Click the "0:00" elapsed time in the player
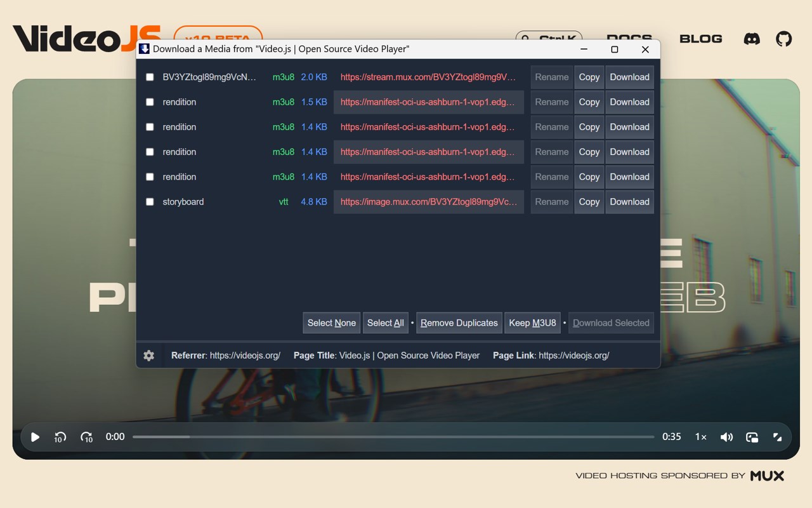This screenshot has height=508, width=812. (115, 437)
